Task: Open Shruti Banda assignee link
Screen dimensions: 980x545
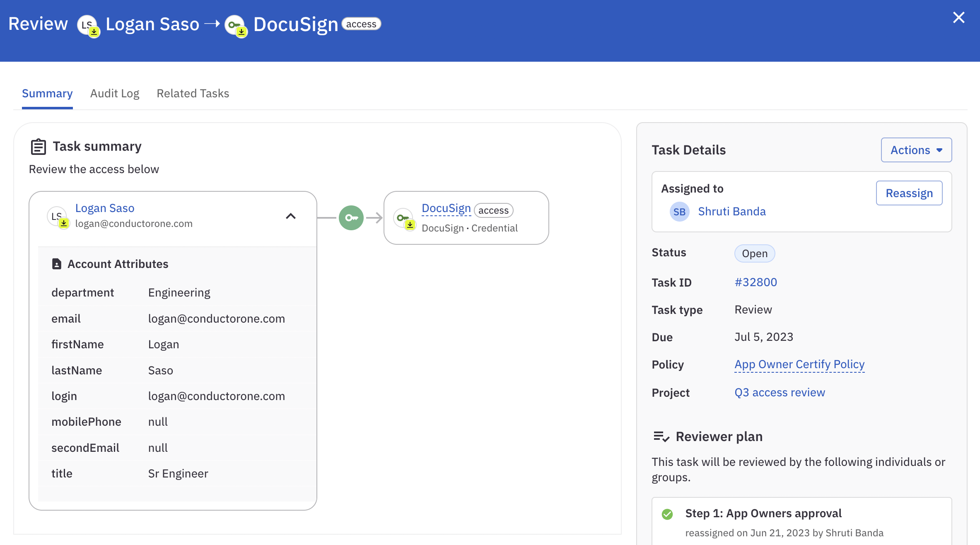Action: coord(732,212)
